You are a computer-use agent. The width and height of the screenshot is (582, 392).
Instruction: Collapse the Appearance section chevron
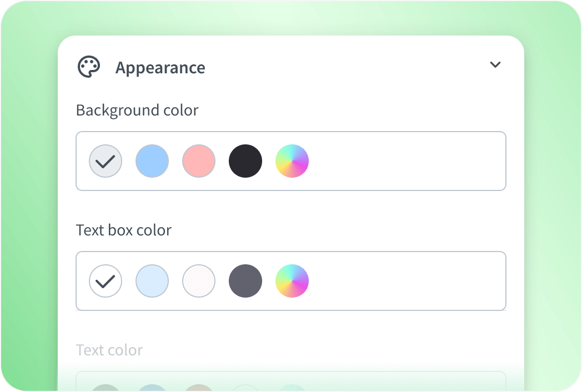(495, 65)
